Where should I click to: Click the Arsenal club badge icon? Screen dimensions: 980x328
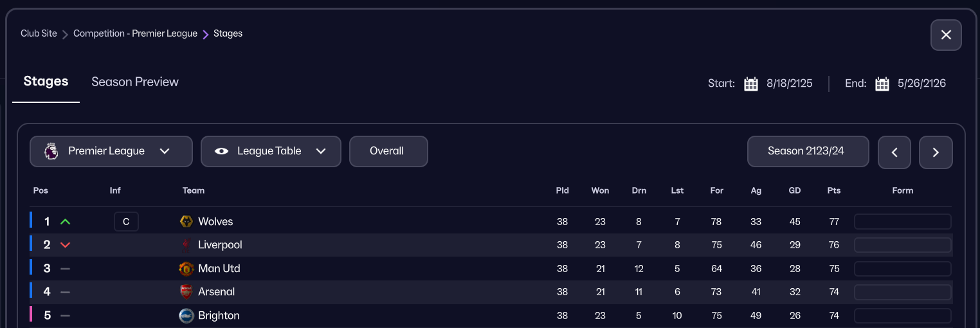(x=186, y=292)
